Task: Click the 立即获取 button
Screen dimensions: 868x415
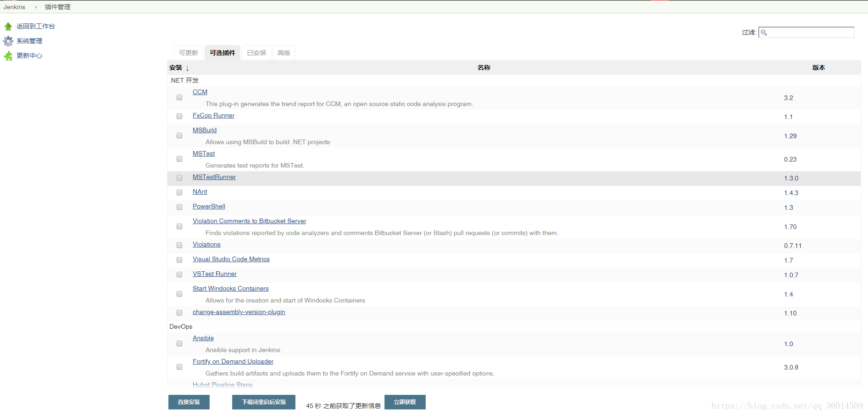Action: coord(405,402)
